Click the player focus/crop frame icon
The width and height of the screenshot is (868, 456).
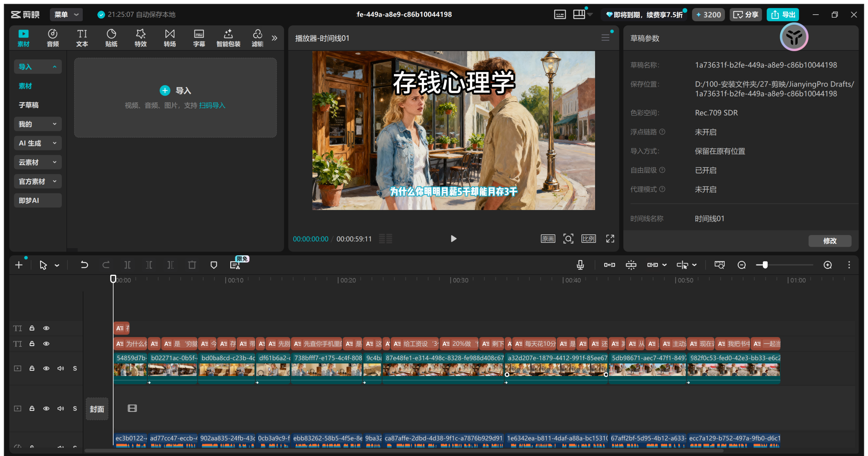(568, 239)
